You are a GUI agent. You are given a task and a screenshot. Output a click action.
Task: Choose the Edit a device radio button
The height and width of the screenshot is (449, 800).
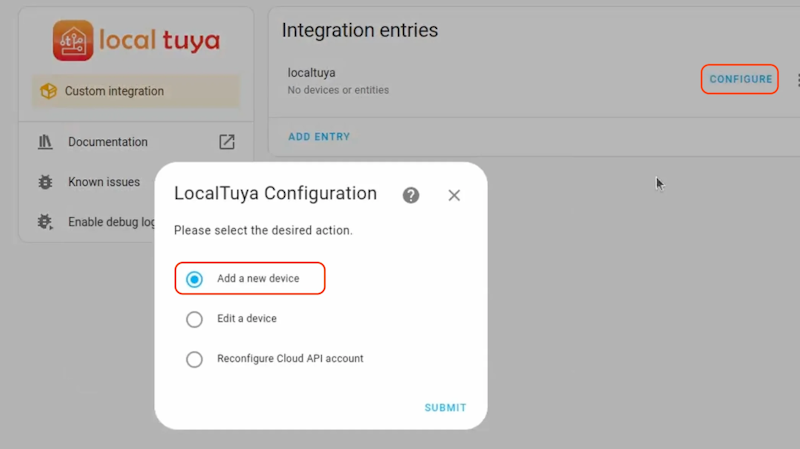[195, 319]
